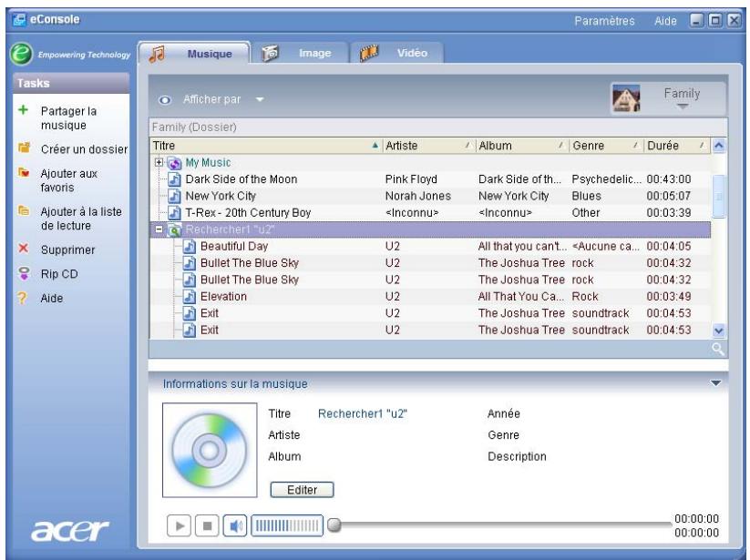Click the heart folder icon for Ajouter aux favoris
The height and width of the screenshot is (560, 750).
(24, 172)
